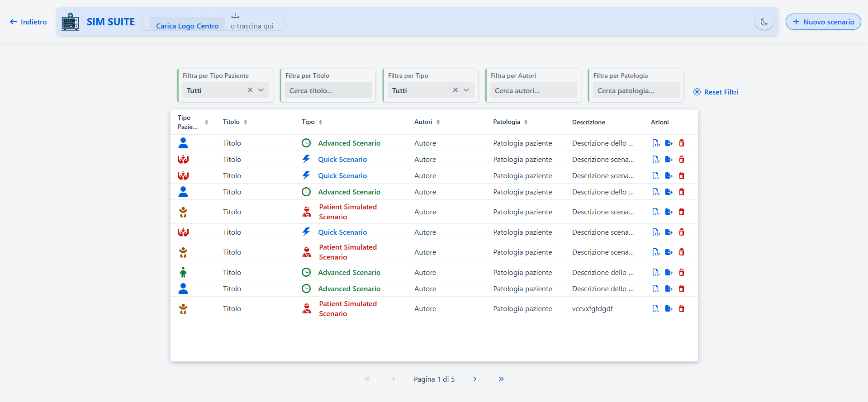Sort the table by Titolo column
868x402 pixels.
point(246,122)
